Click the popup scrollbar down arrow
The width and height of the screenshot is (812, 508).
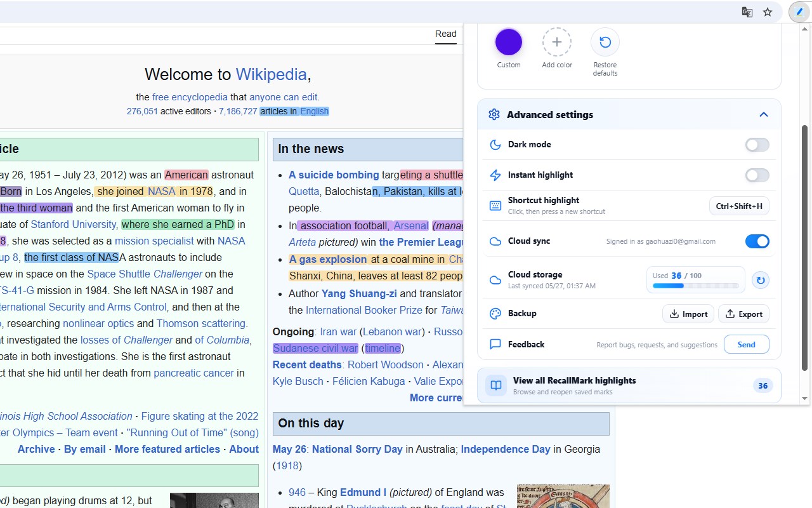(805, 399)
